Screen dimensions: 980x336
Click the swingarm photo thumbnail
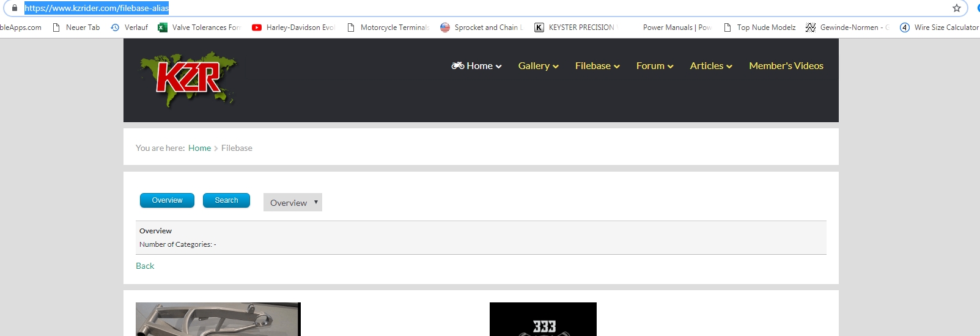(x=218, y=319)
